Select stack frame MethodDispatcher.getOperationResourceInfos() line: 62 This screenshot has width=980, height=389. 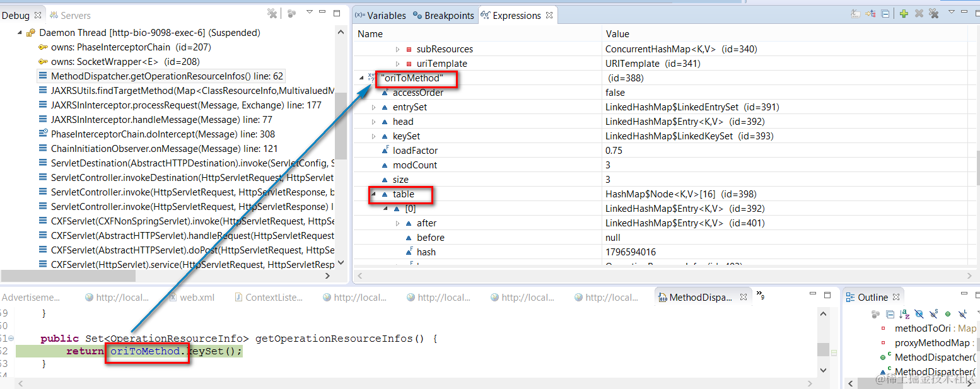pos(161,76)
